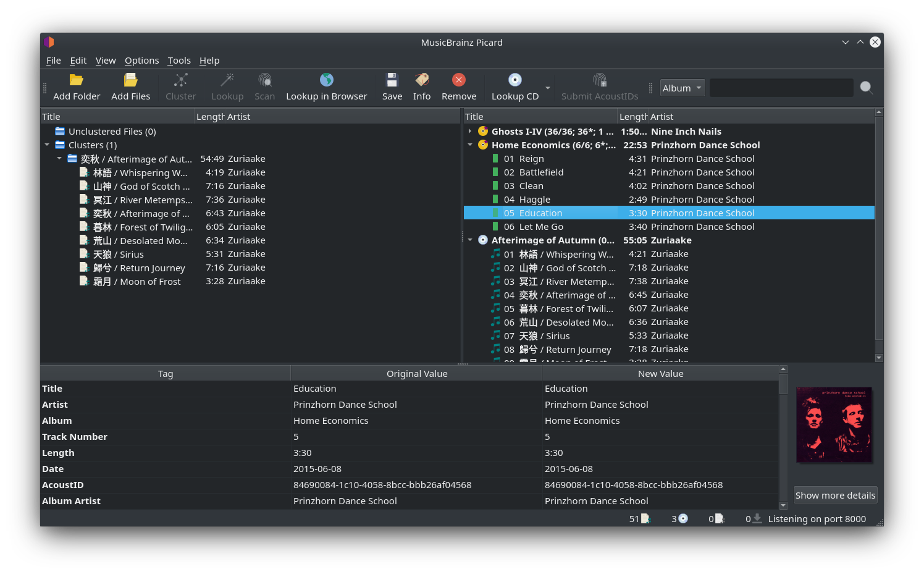The image size is (924, 574).
Task: Click the Title column header in the left pane
Action: [x=117, y=116]
